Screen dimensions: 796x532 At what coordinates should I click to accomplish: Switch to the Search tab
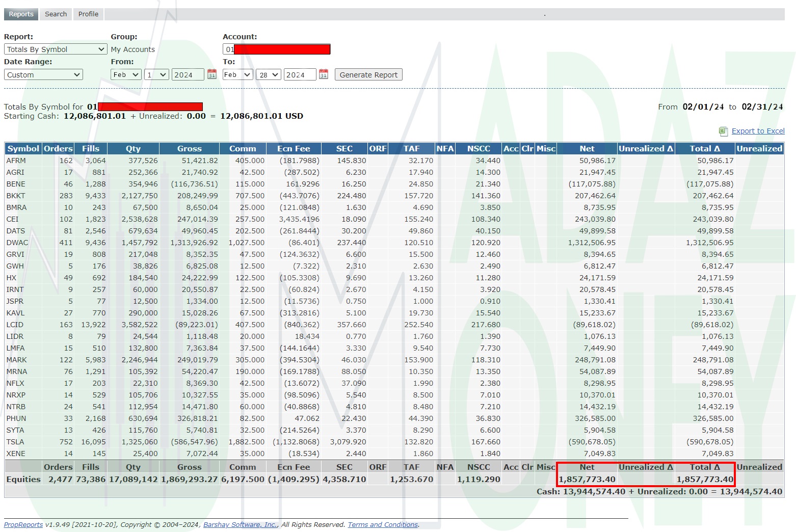point(56,14)
